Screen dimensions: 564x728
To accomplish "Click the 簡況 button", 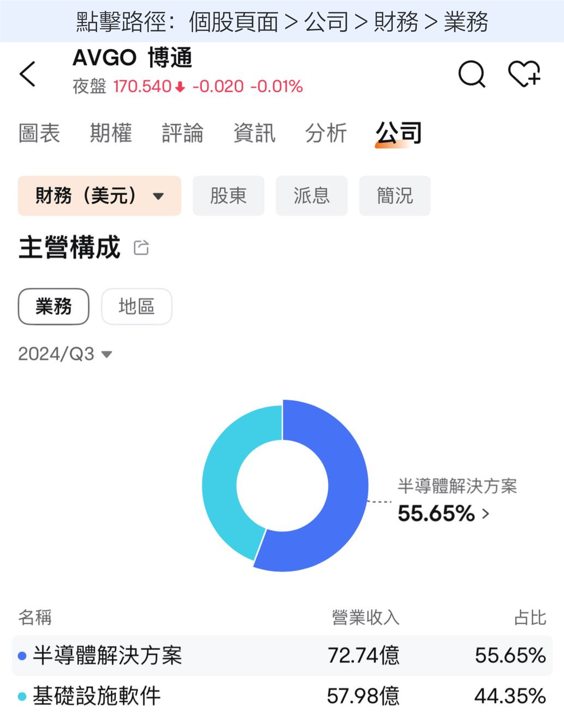I will [395, 196].
